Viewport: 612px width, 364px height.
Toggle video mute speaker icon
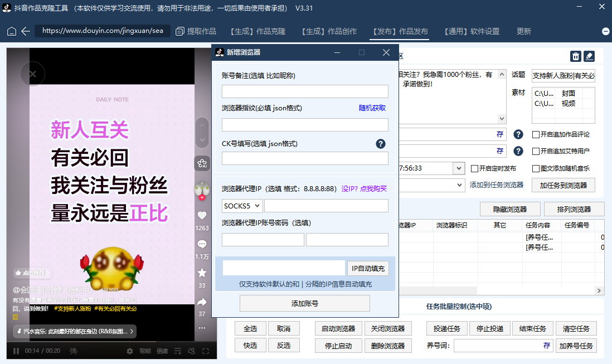(x=192, y=351)
